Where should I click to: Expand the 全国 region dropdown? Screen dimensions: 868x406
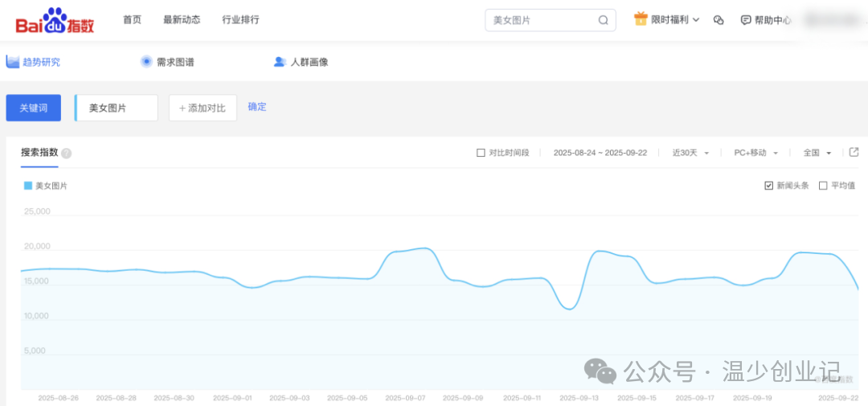click(817, 153)
